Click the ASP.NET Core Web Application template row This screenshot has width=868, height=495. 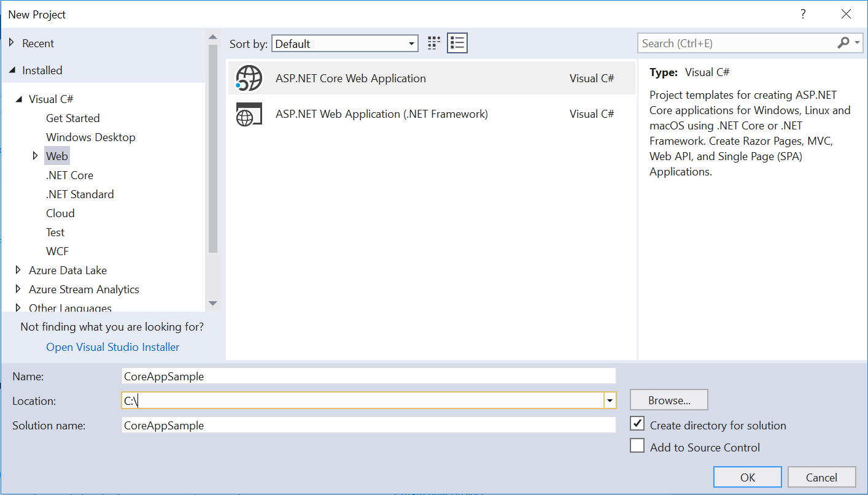432,78
